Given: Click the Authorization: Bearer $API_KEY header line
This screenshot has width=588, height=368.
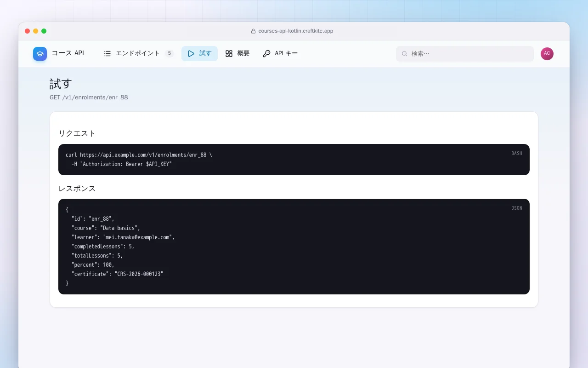Looking at the screenshot, I should click(x=121, y=164).
